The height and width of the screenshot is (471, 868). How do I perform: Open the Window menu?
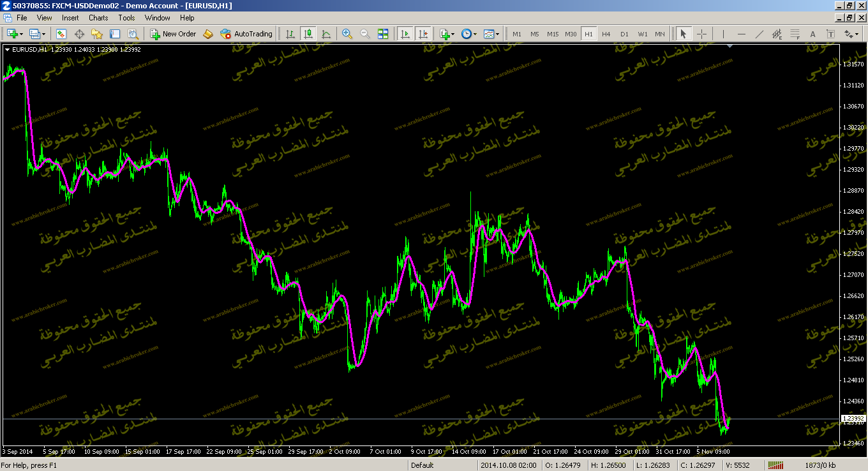click(157, 18)
